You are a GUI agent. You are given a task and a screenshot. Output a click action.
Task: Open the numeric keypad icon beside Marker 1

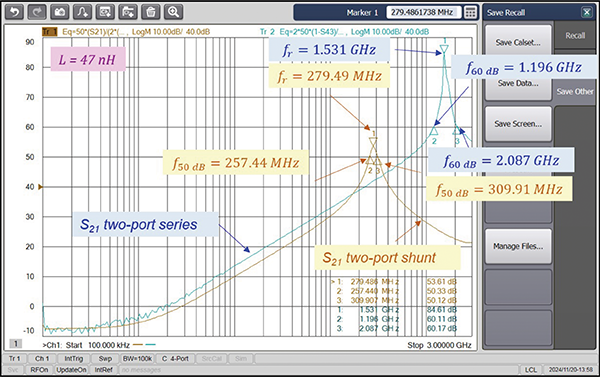coord(470,13)
